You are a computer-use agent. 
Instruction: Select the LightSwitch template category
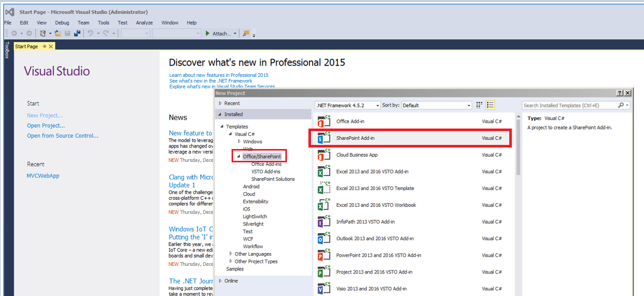point(255,217)
